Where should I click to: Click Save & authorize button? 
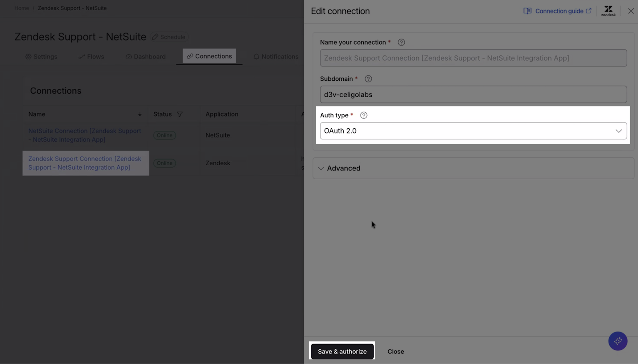click(x=342, y=351)
